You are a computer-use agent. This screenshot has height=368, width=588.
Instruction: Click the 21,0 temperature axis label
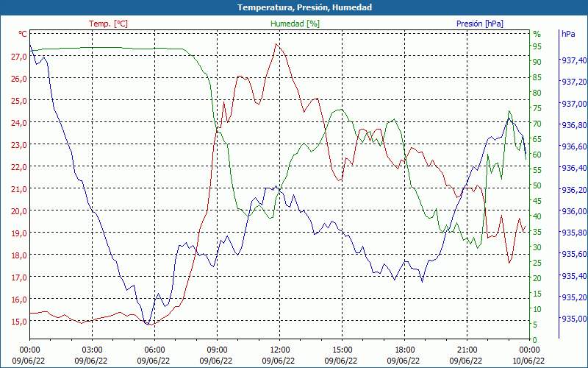tap(19, 189)
